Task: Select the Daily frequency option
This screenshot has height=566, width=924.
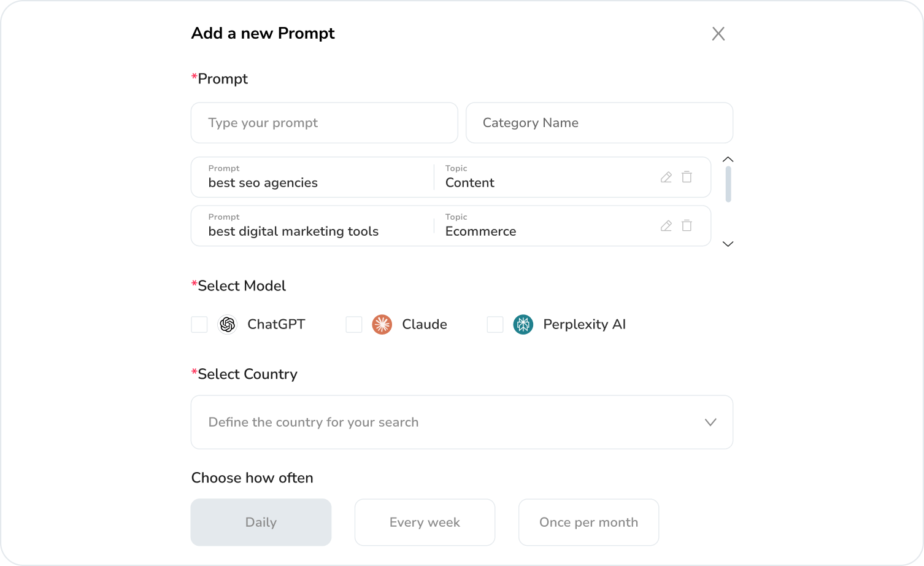Action: [x=261, y=522]
